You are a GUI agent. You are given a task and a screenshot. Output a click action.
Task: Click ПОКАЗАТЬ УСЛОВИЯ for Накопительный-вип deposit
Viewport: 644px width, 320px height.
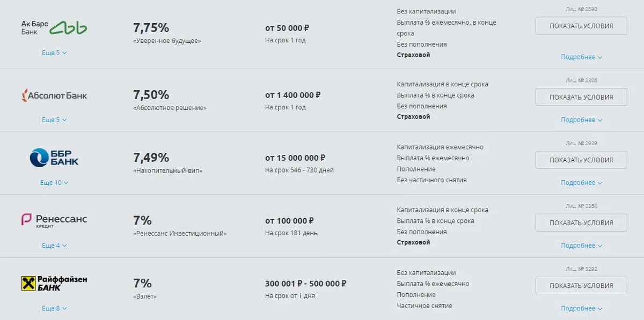(581, 159)
